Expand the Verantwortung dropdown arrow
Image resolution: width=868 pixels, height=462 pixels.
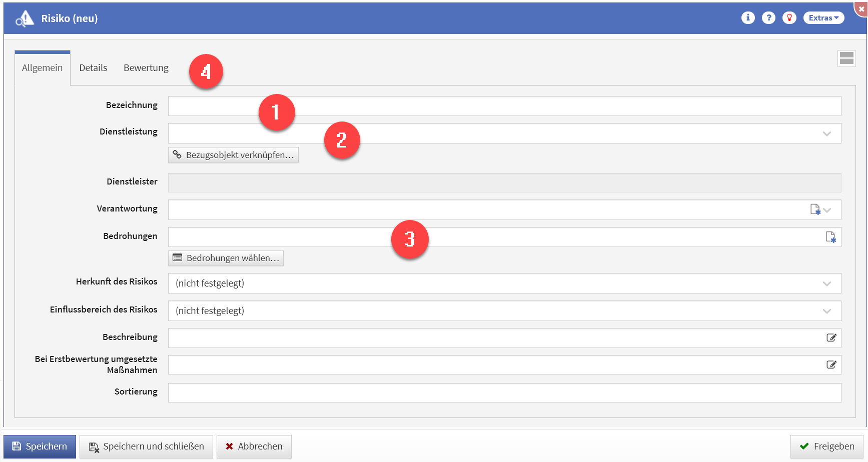(x=827, y=210)
